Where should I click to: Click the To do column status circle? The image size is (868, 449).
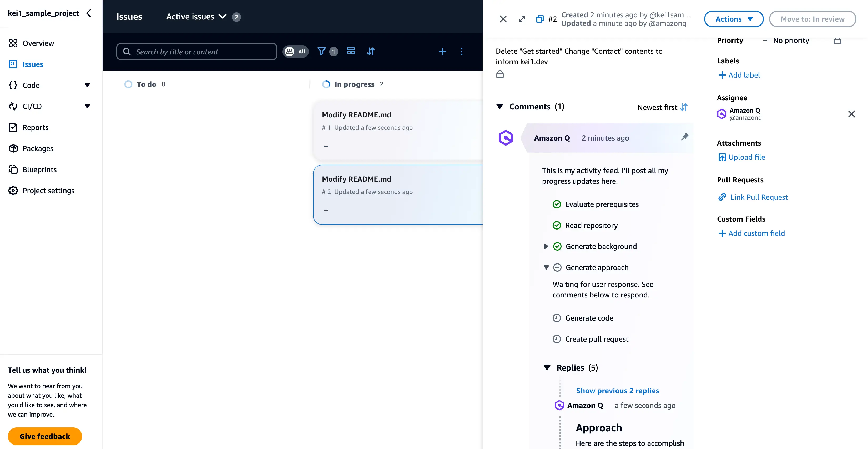(x=128, y=84)
